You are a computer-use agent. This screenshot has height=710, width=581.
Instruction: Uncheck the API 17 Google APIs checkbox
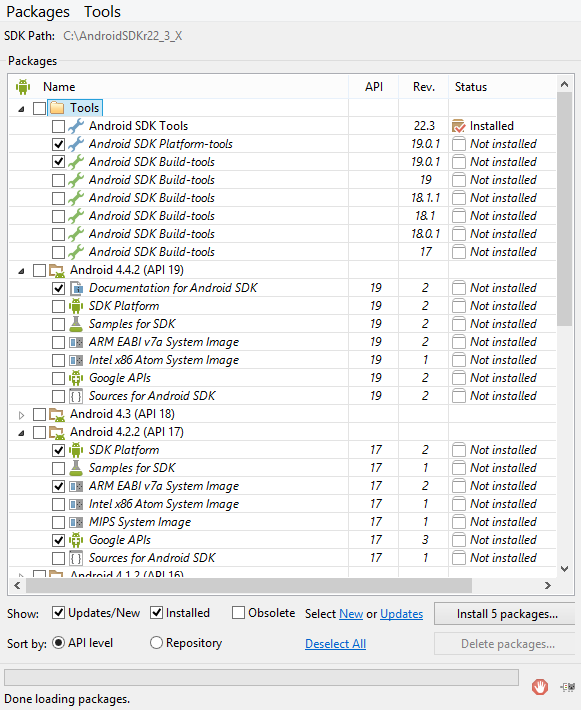pyautogui.click(x=58, y=540)
